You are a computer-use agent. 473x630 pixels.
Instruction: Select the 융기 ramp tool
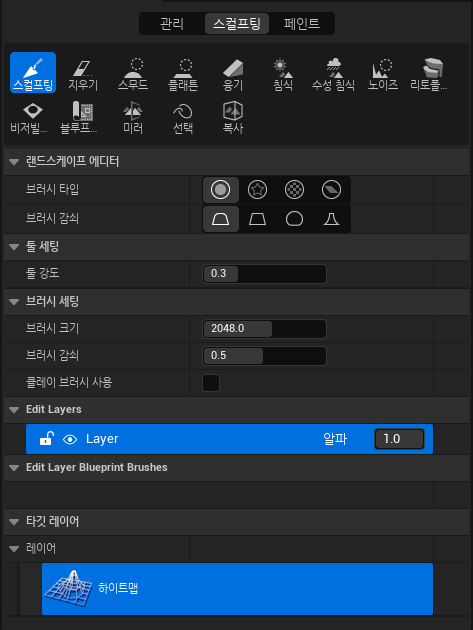click(x=233, y=75)
